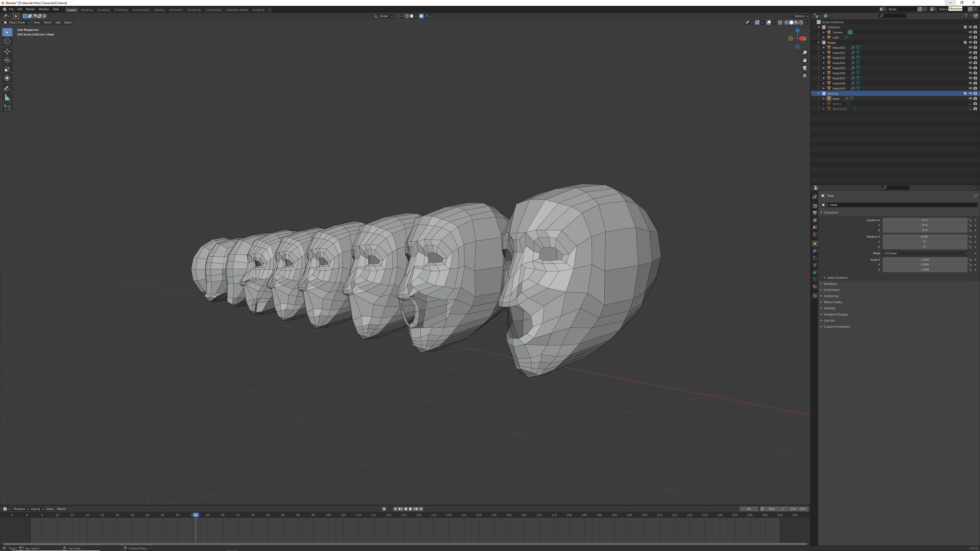Open the timeline Playback popover
The height and width of the screenshot is (551, 980).
[x=20, y=509]
